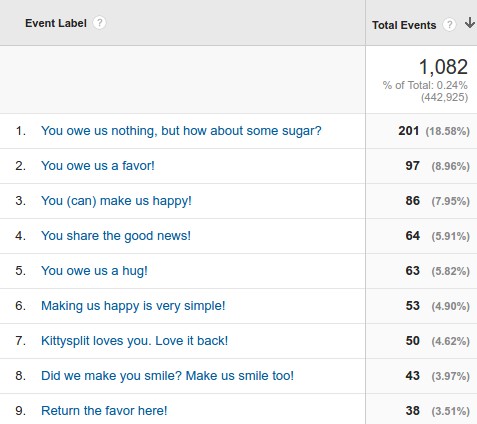The height and width of the screenshot is (424, 477).
Task: Select the 97 events cell in row 2
Action: tap(412, 166)
